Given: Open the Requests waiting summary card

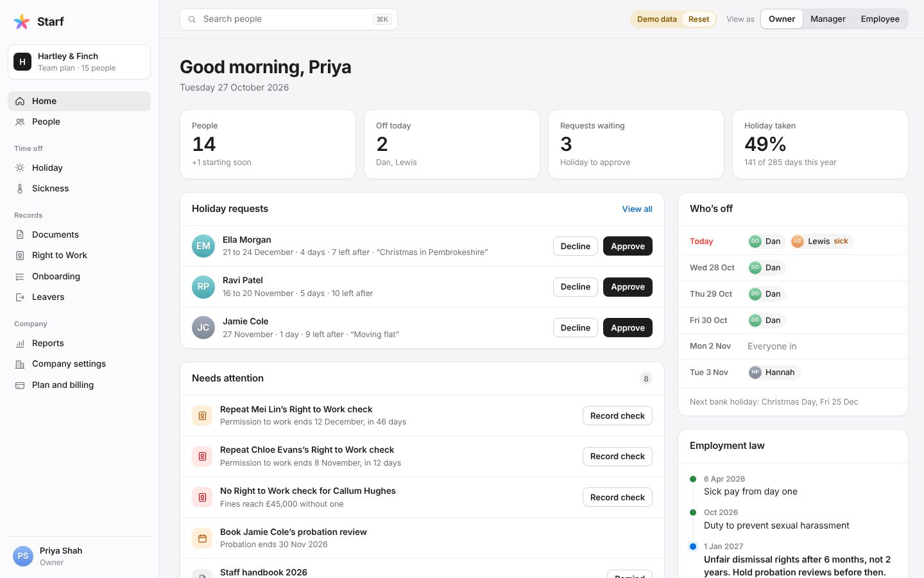Looking at the screenshot, I should pyautogui.click(x=636, y=144).
